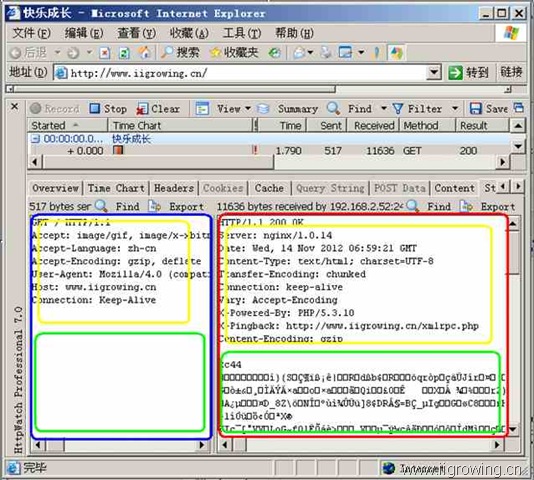Open the Mail icon in the IE toolbar
The width and height of the screenshot is (534, 480).
(299, 52)
